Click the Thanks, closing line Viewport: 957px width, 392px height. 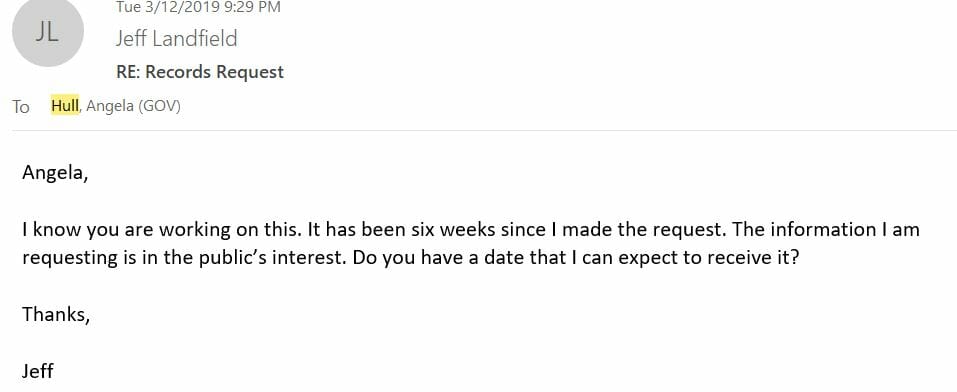tap(56, 314)
